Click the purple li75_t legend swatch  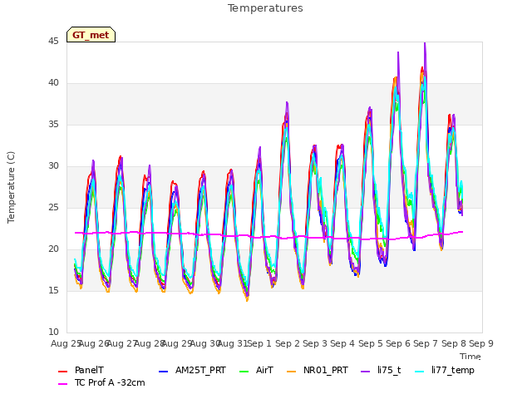point(366,372)
